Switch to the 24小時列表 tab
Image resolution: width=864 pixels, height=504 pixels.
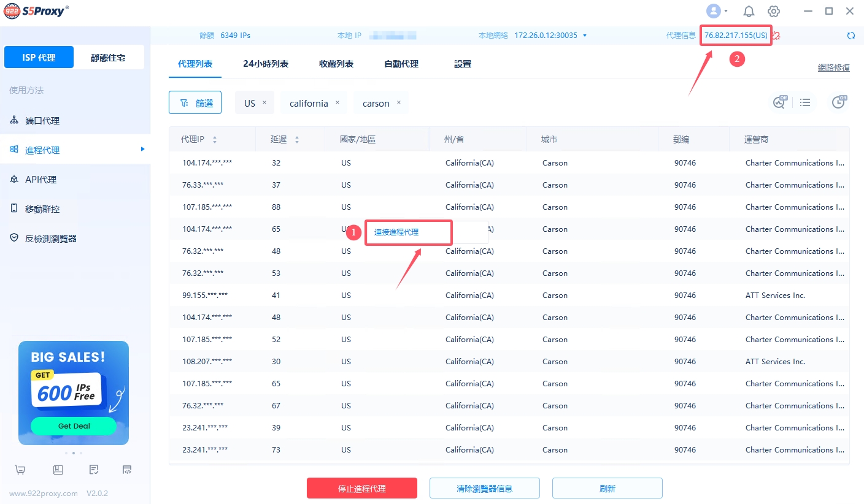[x=265, y=64]
